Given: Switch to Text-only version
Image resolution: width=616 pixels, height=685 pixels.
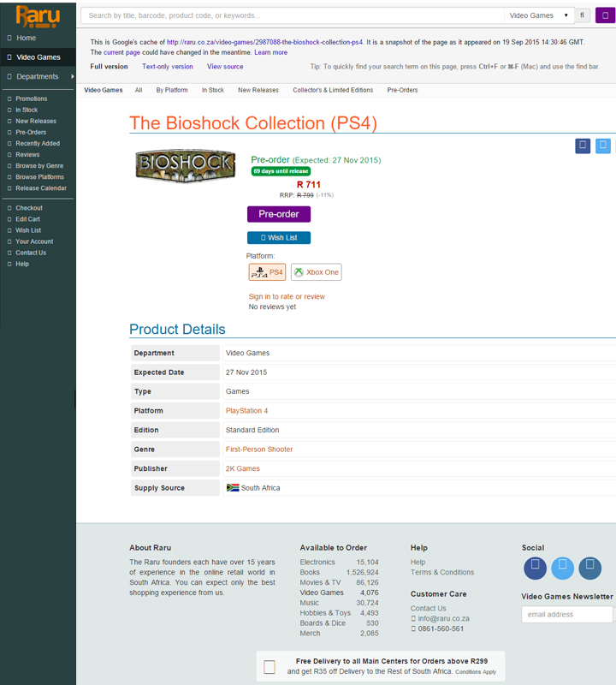Looking at the screenshot, I should click(167, 67).
